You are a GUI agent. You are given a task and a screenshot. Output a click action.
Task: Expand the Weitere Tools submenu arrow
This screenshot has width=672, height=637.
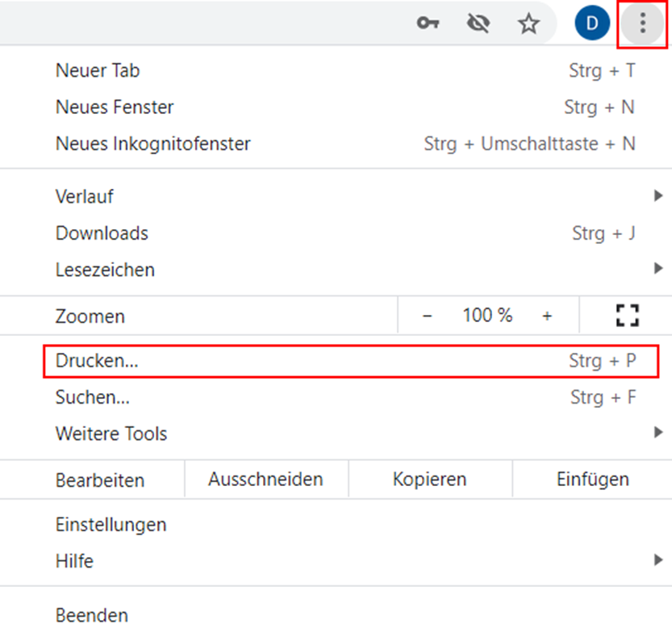coord(658,433)
